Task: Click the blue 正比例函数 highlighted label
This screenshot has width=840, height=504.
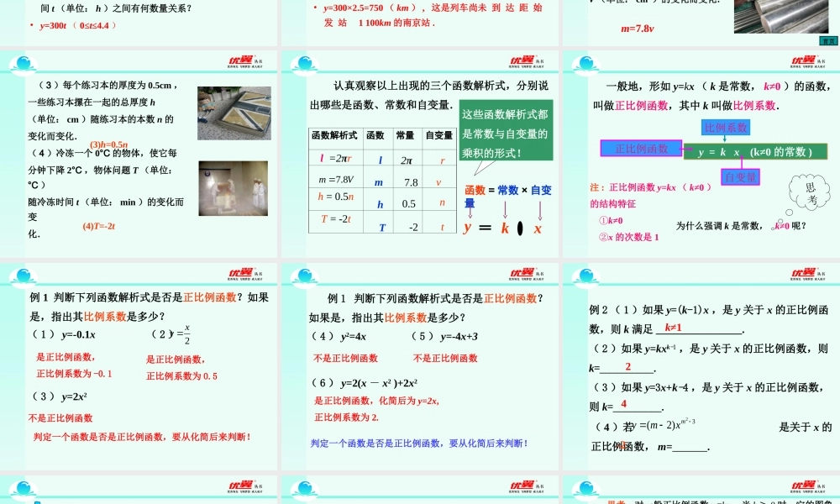Action: (x=642, y=148)
